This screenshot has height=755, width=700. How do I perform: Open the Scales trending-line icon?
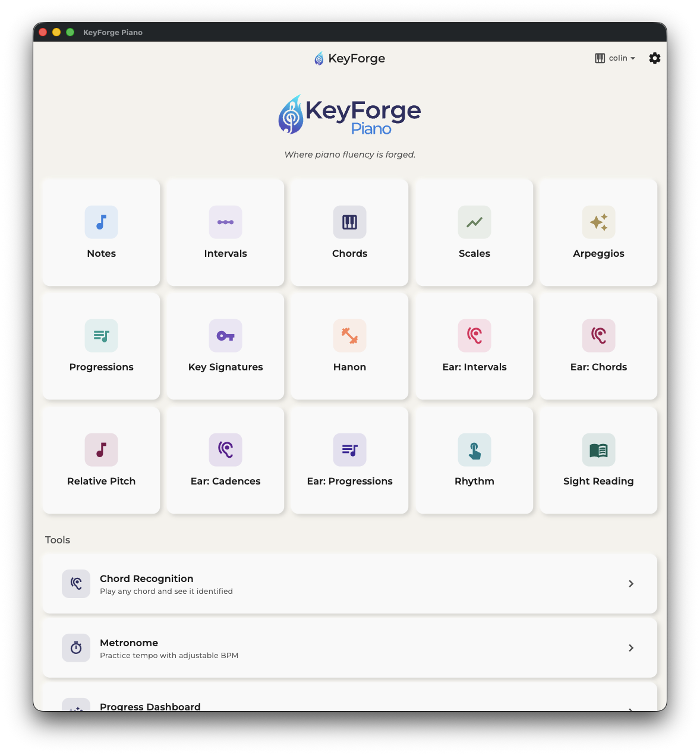pos(474,222)
